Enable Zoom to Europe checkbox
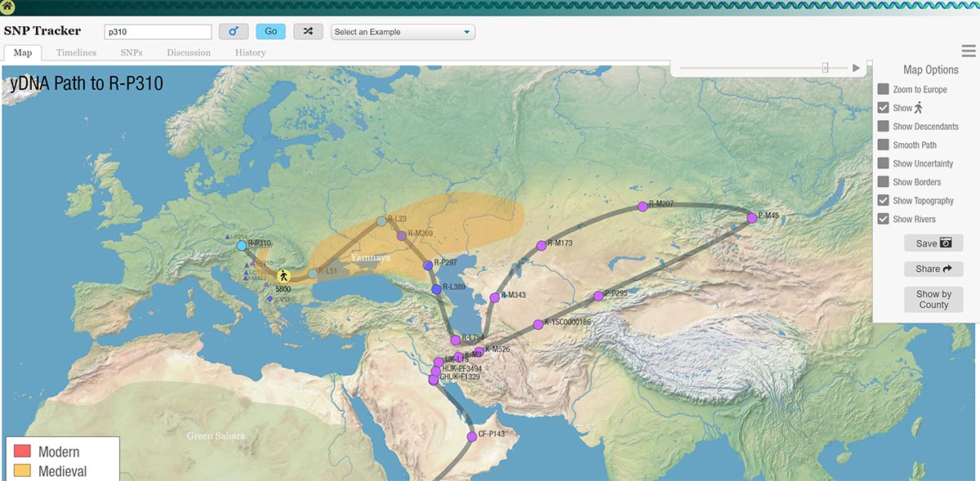 tap(883, 89)
